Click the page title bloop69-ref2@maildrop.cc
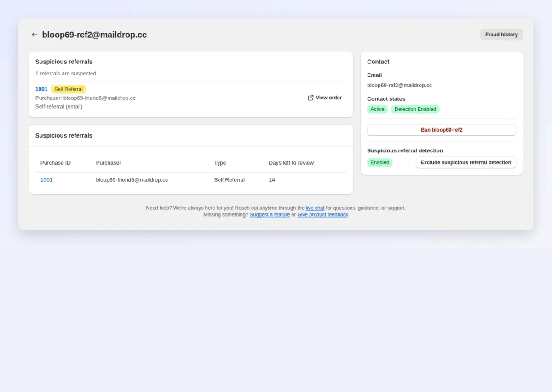552x392 pixels. tap(94, 35)
